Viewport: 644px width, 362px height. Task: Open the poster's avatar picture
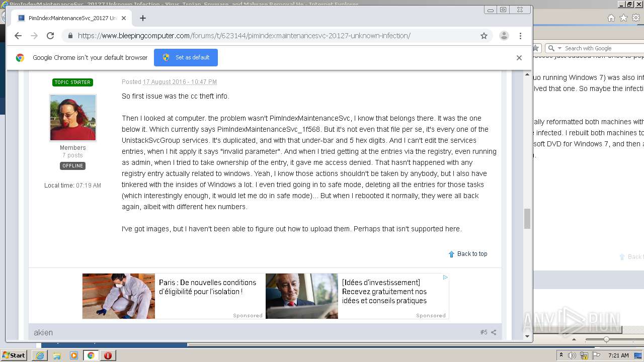tap(73, 118)
